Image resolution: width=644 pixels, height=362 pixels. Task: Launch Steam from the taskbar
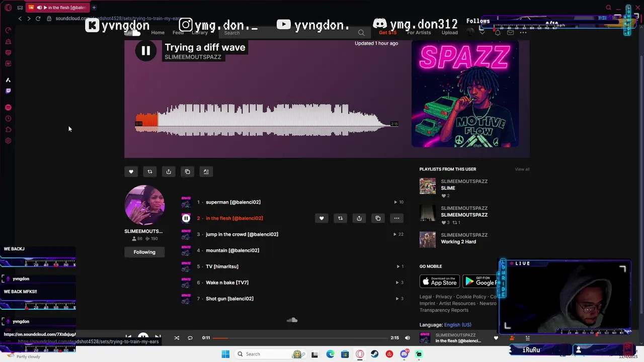[374, 354]
